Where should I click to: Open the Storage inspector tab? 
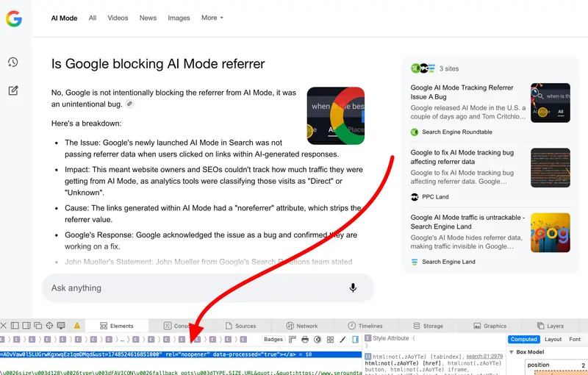click(428, 326)
